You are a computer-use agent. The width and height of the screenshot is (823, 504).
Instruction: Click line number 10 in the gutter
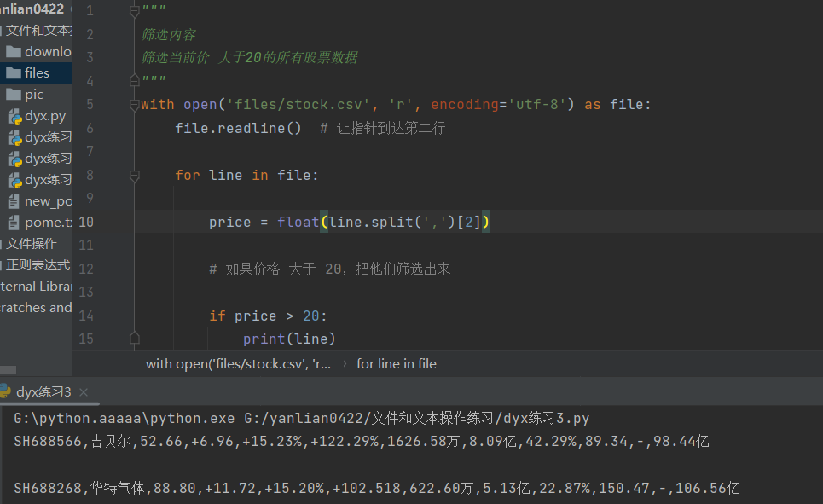coord(86,222)
